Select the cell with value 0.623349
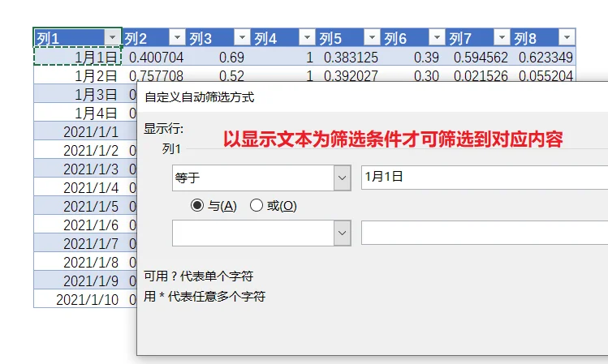The image size is (608, 364). click(543, 57)
